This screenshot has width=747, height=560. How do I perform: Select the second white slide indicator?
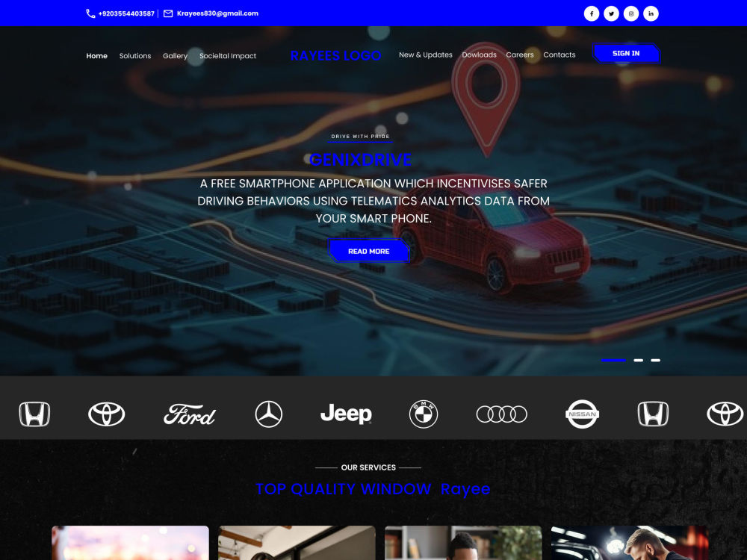pyautogui.click(x=639, y=361)
